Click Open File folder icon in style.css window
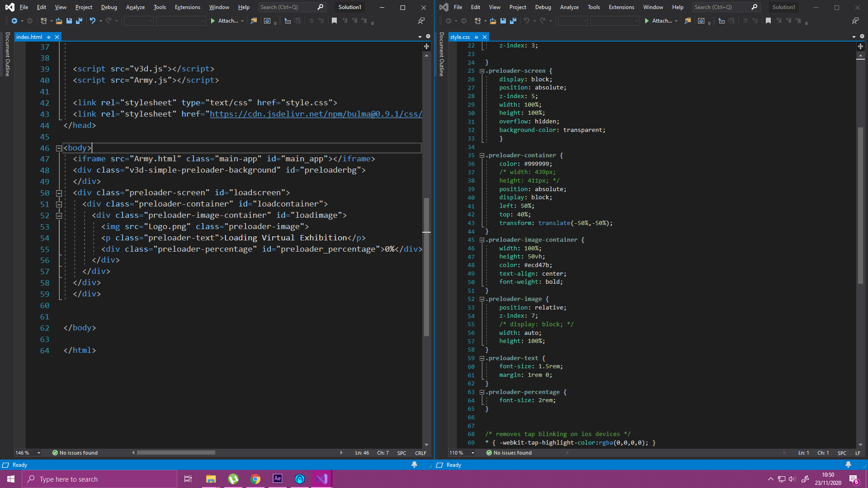Screen dimensions: 868x488 click(x=493, y=21)
